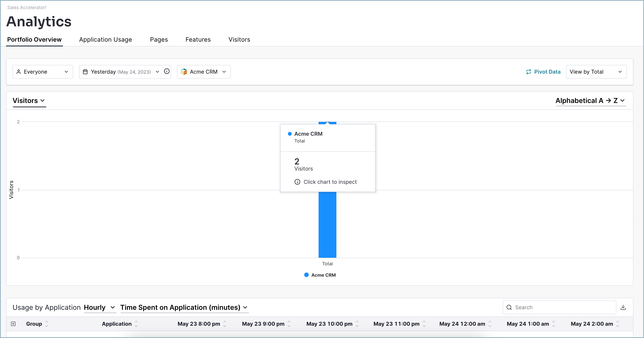Click the Usage by Application title
644x338 pixels.
[x=46, y=307]
